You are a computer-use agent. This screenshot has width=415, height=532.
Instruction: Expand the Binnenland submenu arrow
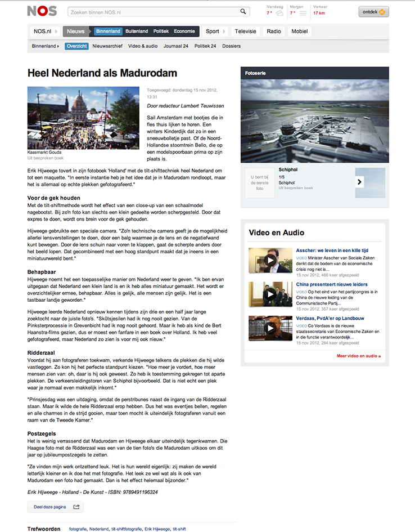pyautogui.click(x=58, y=46)
